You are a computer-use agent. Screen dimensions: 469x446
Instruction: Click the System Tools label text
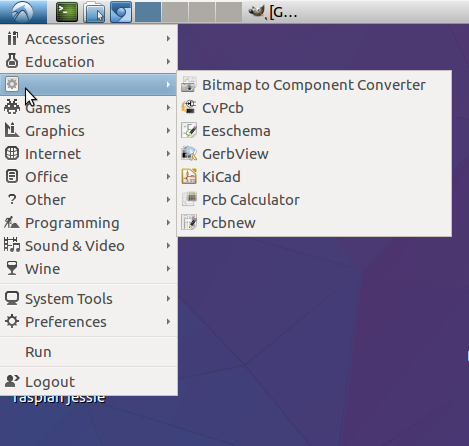click(x=69, y=299)
